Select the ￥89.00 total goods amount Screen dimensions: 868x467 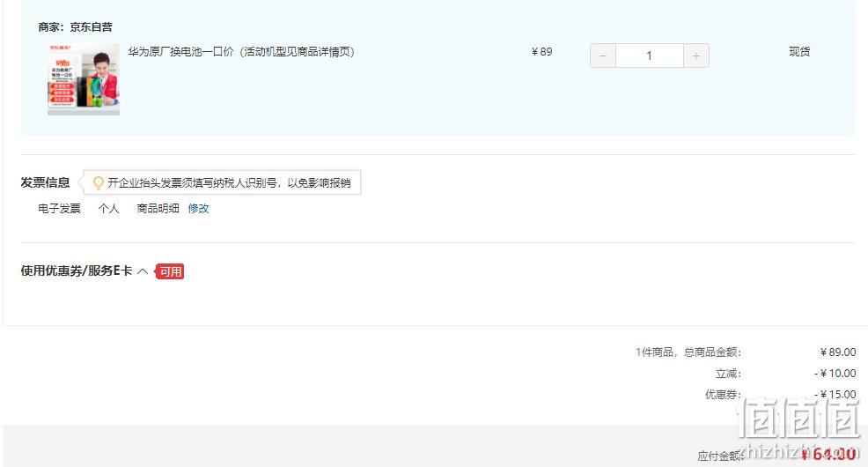pos(838,352)
